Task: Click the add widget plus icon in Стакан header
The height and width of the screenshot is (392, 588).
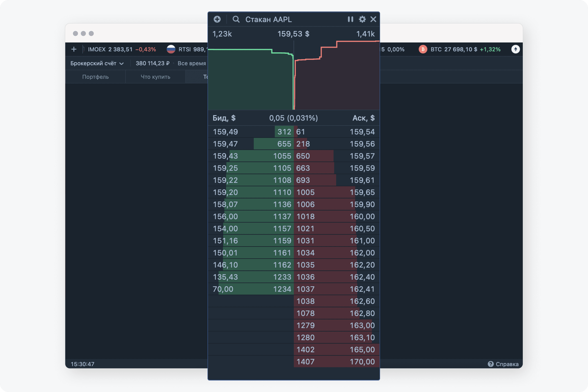Action: (x=217, y=19)
